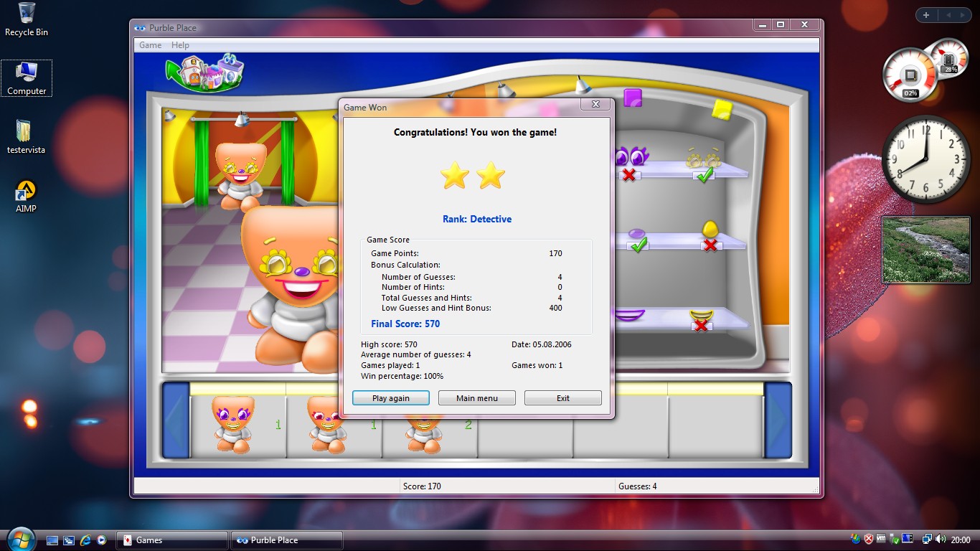Click the yellow flower eyes on shelf
980x551 pixels.
tap(703, 159)
